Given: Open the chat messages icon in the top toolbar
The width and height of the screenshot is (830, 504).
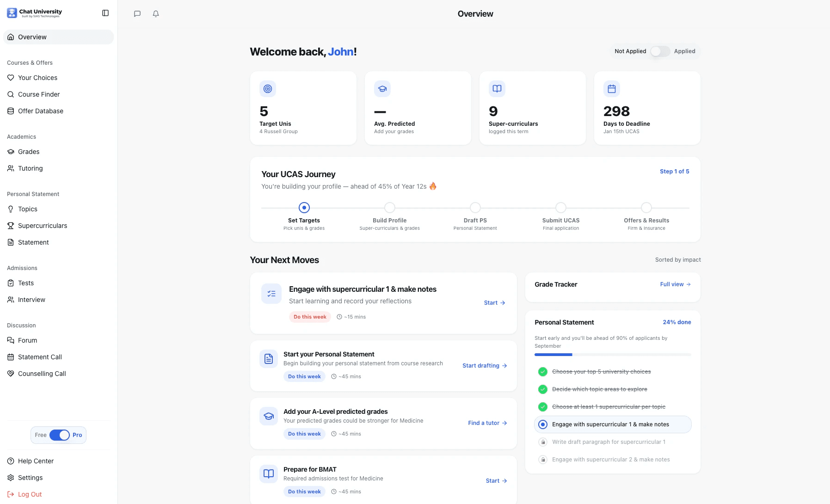Looking at the screenshot, I should [137, 14].
